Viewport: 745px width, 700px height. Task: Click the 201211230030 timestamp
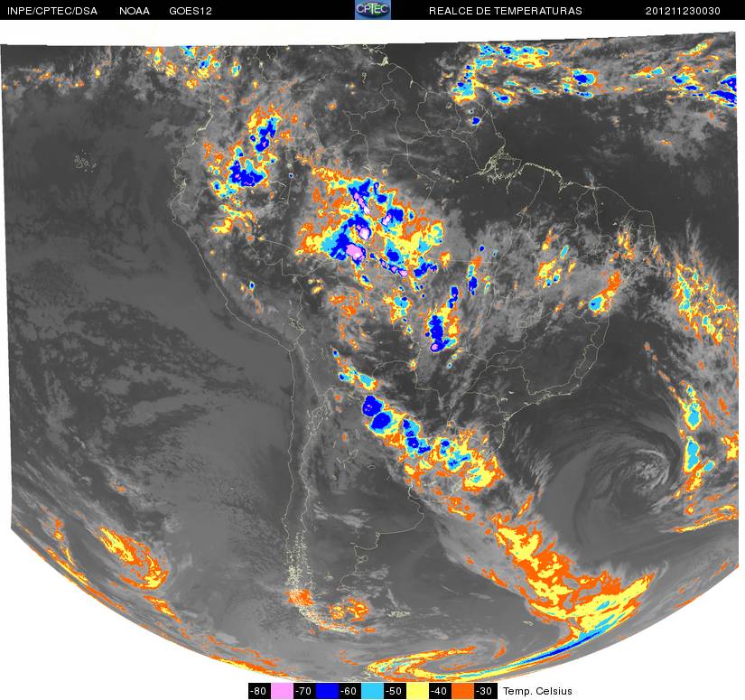[683, 11]
